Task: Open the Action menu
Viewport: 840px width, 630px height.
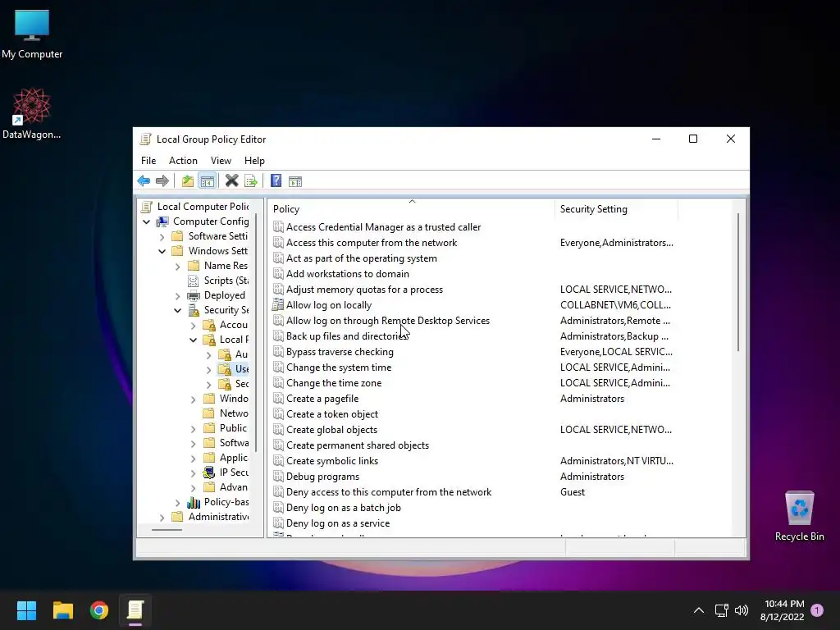Action: click(x=183, y=161)
